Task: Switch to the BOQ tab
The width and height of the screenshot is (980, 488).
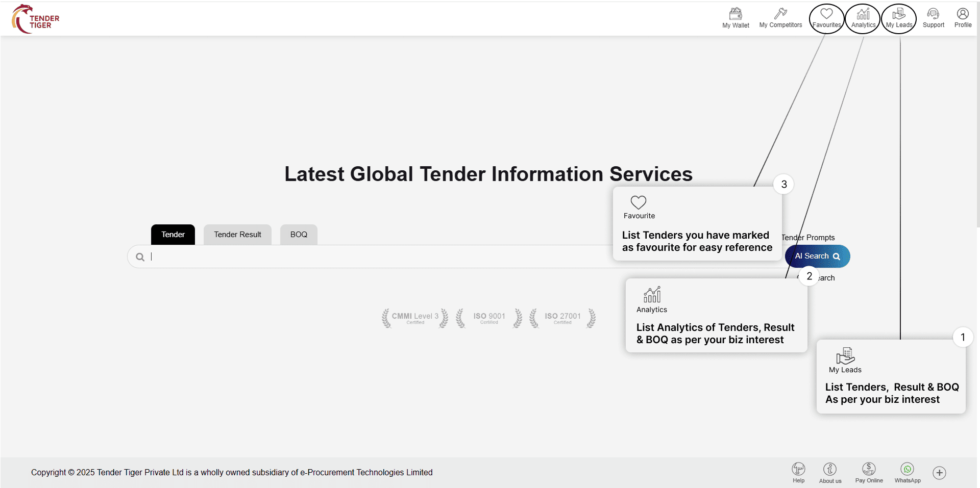Action: (299, 235)
